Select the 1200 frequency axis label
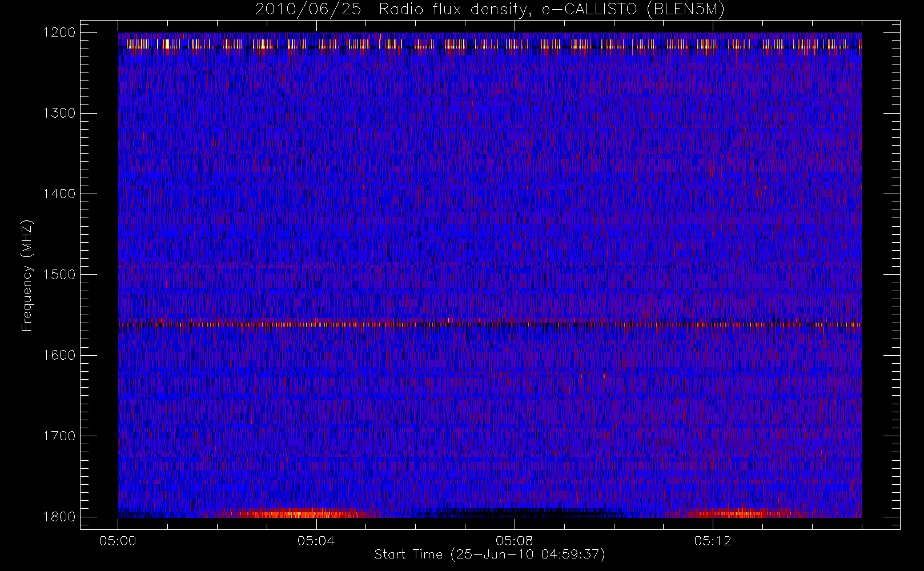The width and height of the screenshot is (924, 571). pyautogui.click(x=59, y=33)
